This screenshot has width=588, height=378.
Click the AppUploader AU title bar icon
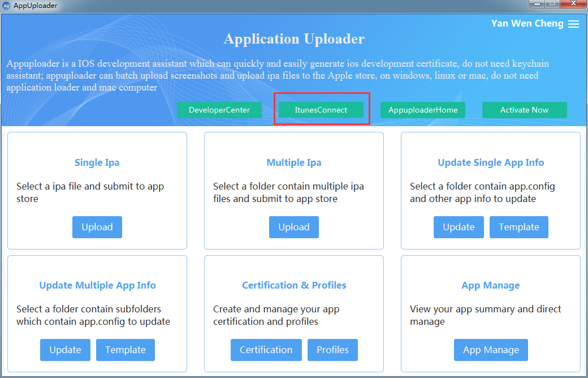(x=6, y=5)
